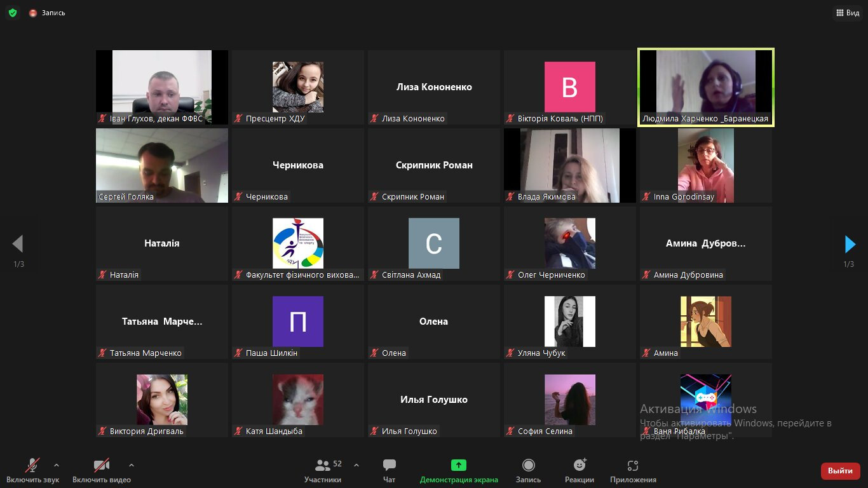The image size is (868, 488).
Task: Go to next gallery page with right arrow
Action: point(850,244)
